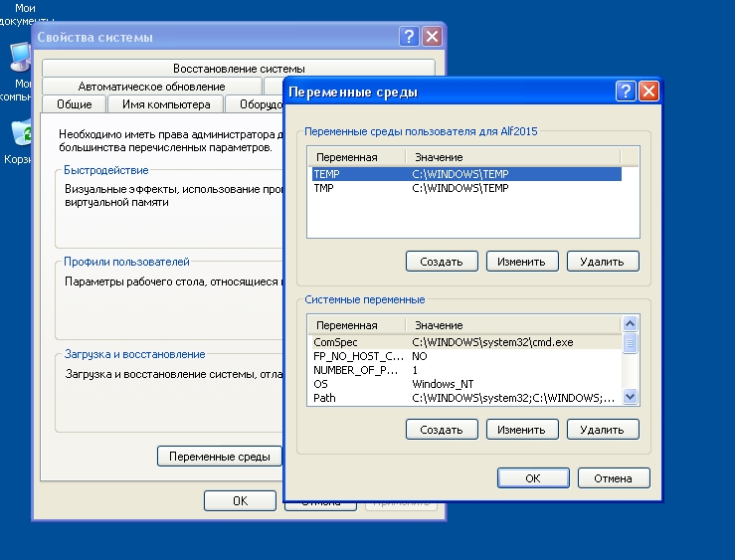Click ОК in Свойства системы window
735x560 pixels.
[240, 501]
